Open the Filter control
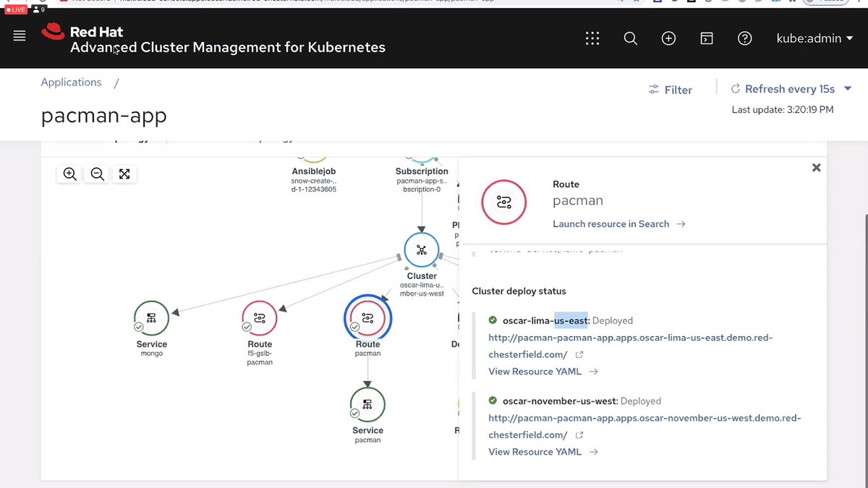868x488 pixels. coord(671,90)
